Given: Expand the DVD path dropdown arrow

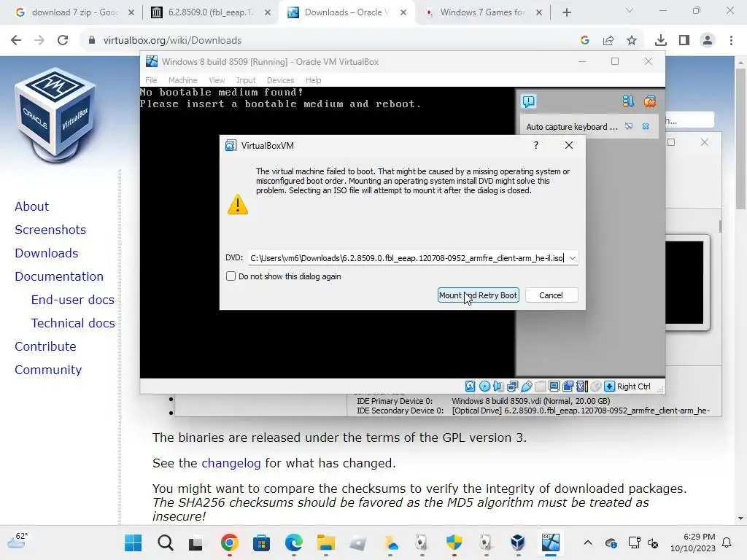Looking at the screenshot, I should tap(572, 258).
